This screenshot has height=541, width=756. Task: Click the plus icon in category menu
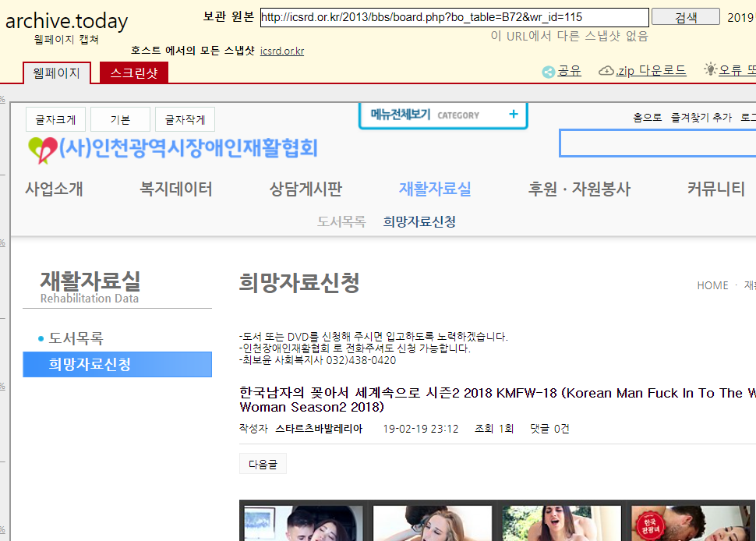(514, 115)
